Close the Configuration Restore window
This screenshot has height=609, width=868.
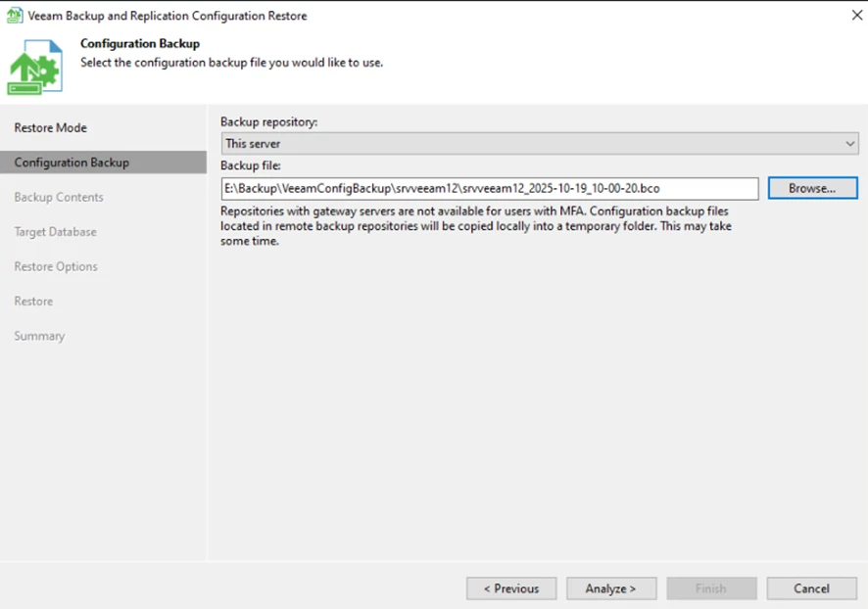pyautogui.click(x=857, y=16)
